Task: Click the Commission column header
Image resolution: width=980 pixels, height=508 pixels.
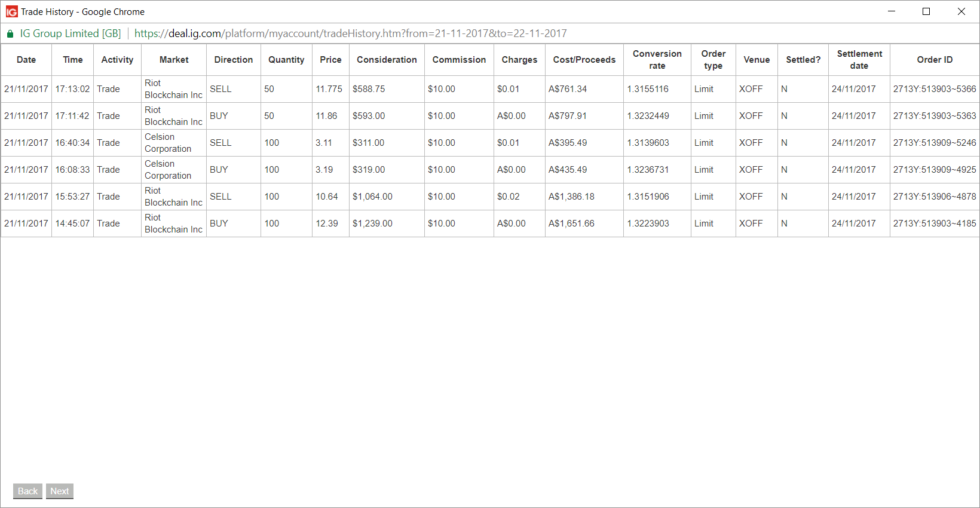Action: click(x=459, y=60)
